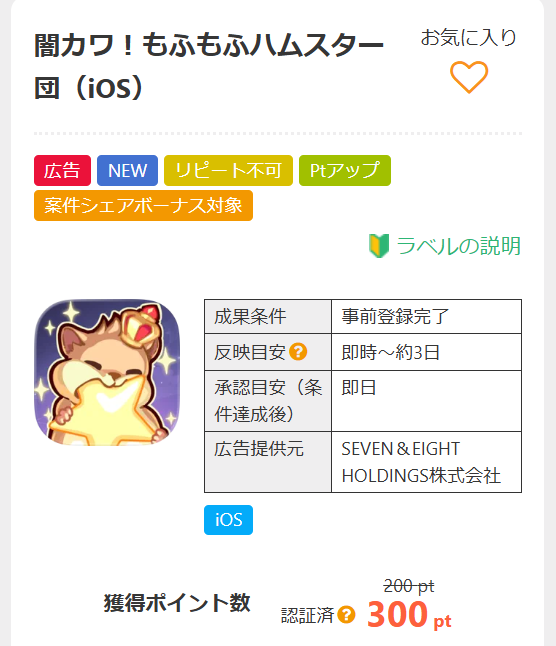Open the ラベルの説明 link
This screenshot has width=556, height=646.
coord(458,246)
